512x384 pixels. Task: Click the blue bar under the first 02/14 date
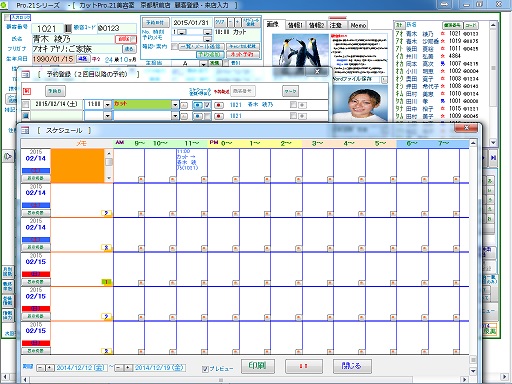[x=36, y=171]
